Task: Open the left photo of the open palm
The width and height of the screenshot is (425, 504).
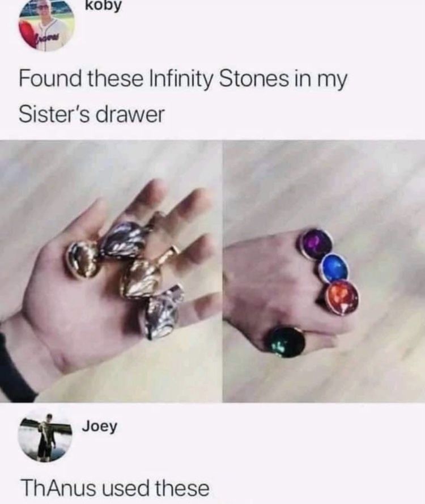Action: coord(111,272)
